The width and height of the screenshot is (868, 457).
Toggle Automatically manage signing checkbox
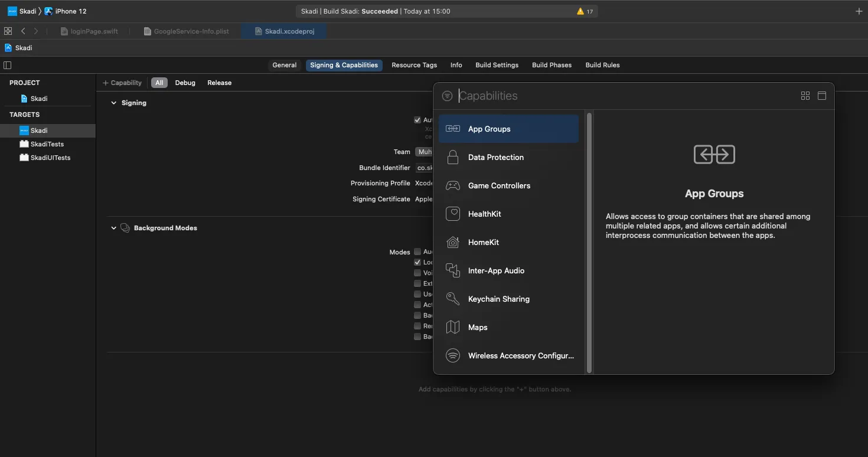point(417,120)
